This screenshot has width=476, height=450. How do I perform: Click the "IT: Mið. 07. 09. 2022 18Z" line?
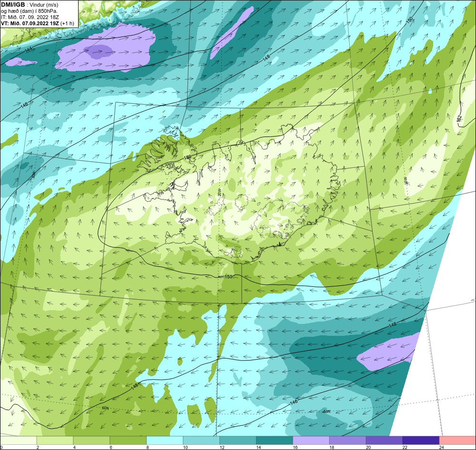[x=30, y=17]
